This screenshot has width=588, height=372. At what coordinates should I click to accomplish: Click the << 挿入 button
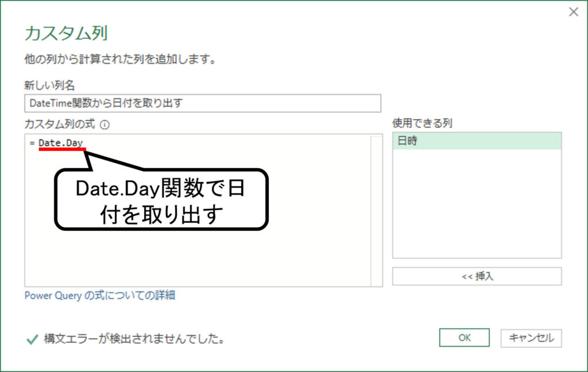tap(477, 276)
